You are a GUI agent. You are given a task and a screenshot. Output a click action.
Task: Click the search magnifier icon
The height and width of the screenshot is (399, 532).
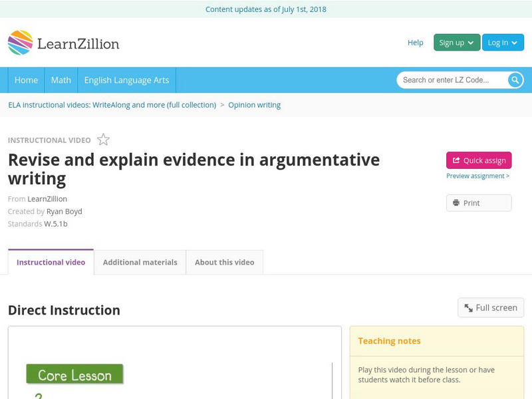(x=515, y=79)
